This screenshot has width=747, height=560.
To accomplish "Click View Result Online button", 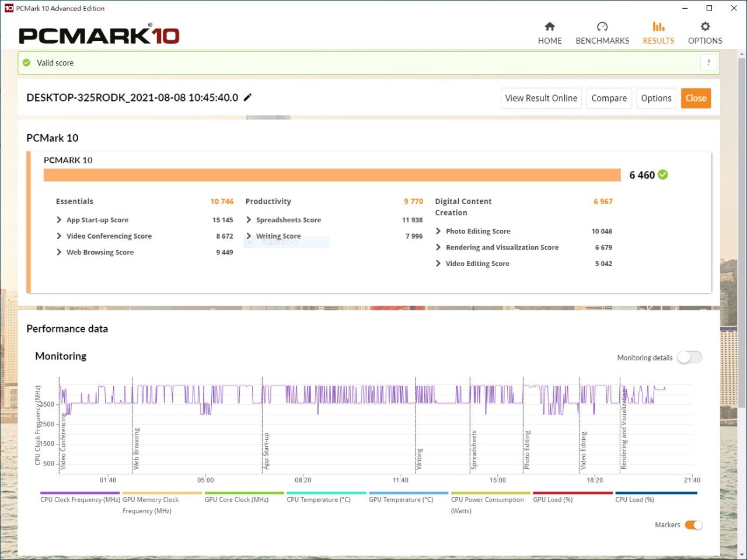I will coord(541,98).
